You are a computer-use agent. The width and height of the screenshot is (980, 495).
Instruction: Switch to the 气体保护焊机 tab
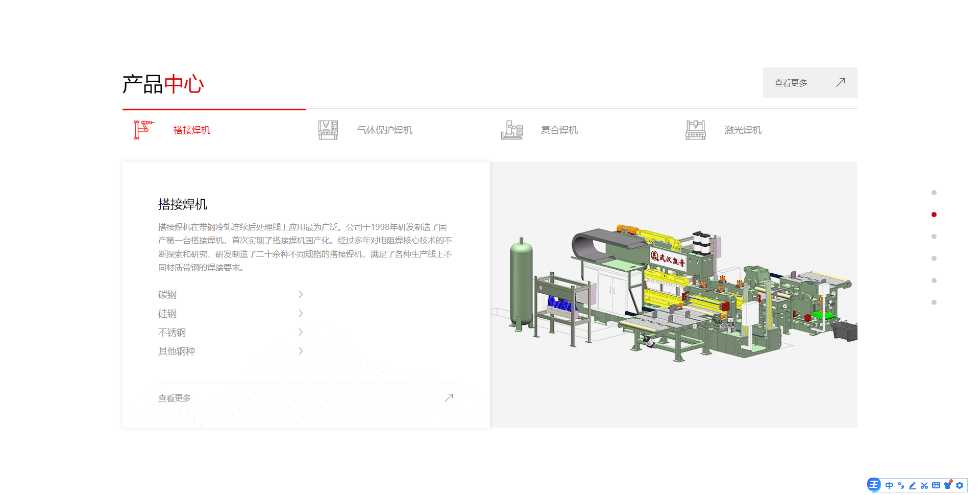coord(398,130)
